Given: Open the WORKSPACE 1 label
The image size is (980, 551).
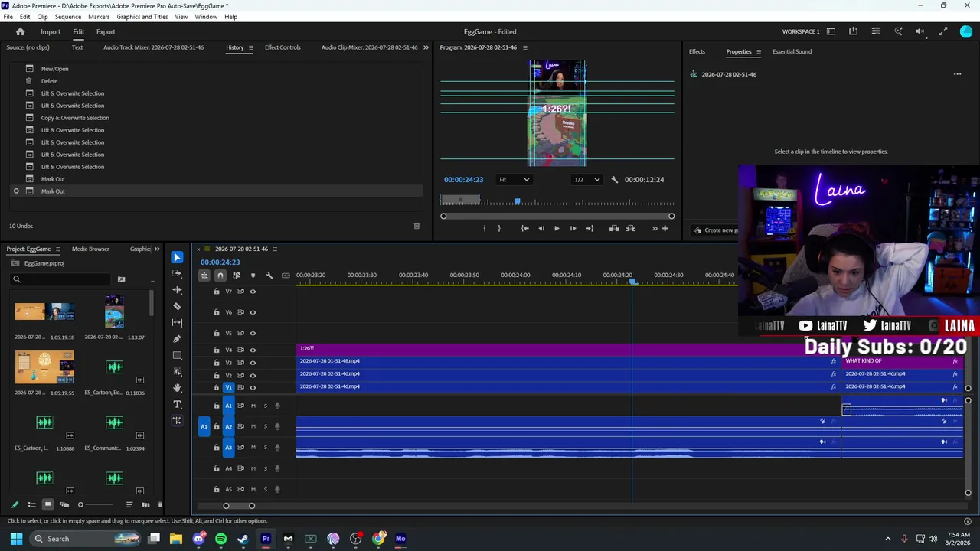Looking at the screenshot, I should click(801, 32).
